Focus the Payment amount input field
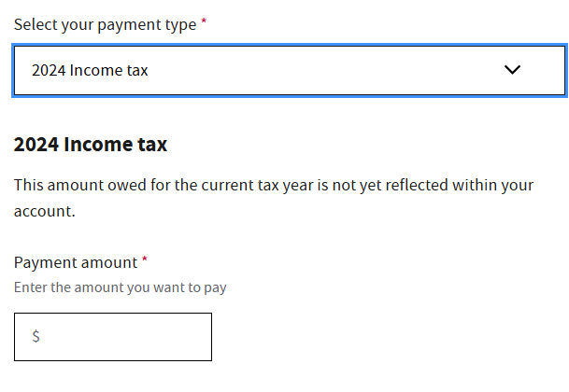 click(121, 337)
